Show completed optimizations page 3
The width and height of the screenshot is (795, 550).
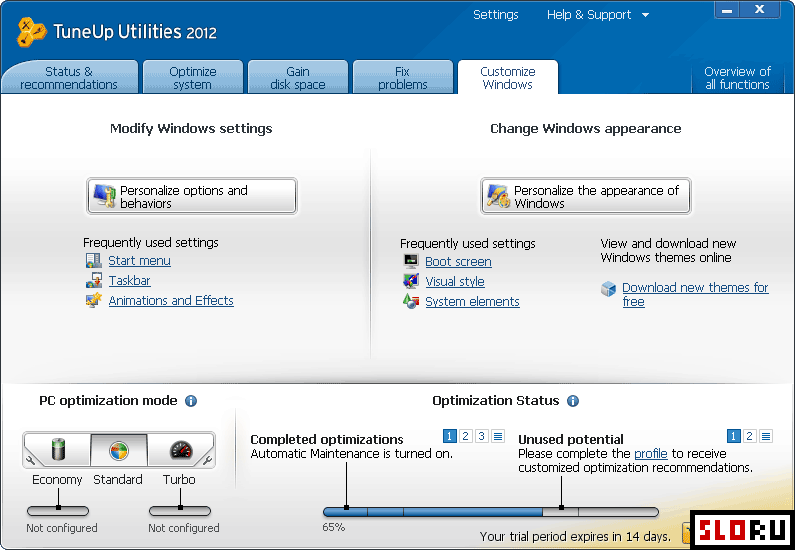pyautogui.click(x=482, y=436)
